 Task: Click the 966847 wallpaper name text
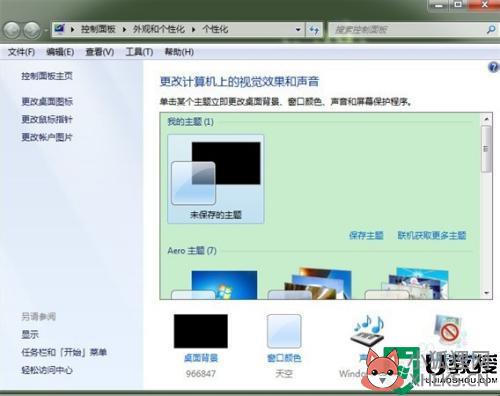[x=201, y=374]
